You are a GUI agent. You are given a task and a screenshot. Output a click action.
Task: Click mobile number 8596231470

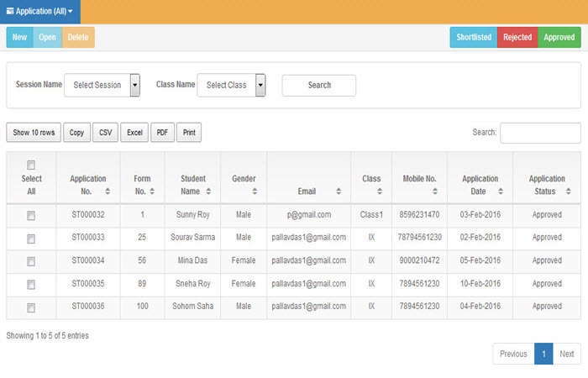pos(419,214)
